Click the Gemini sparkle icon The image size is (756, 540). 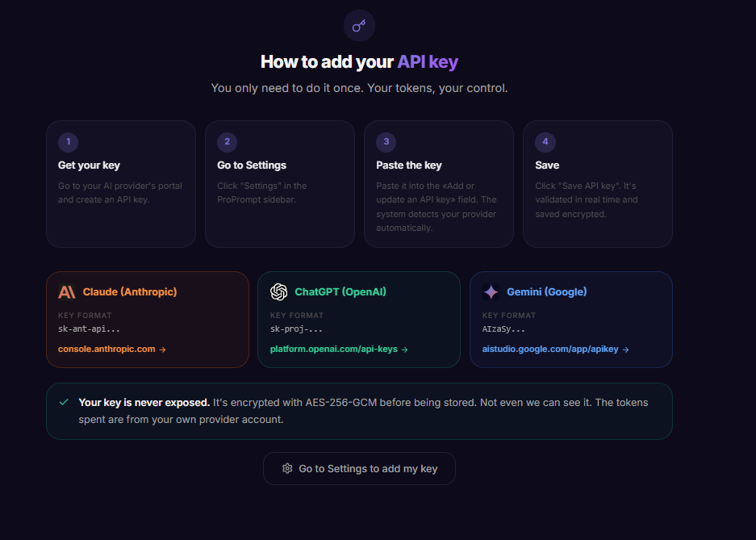click(x=491, y=291)
